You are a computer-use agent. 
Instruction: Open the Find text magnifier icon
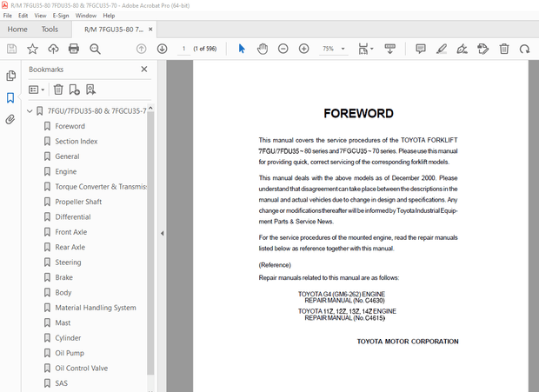95,49
